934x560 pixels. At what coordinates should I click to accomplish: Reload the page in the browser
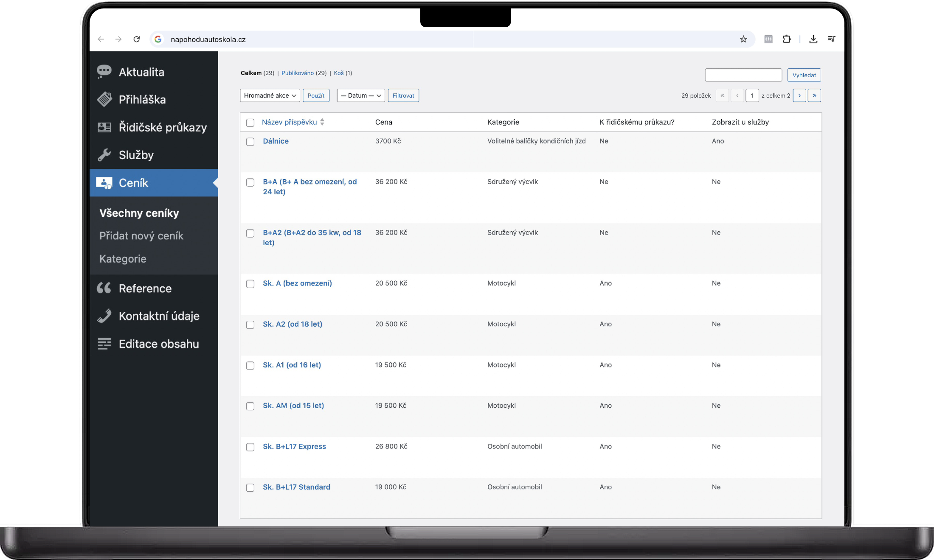coord(136,39)
